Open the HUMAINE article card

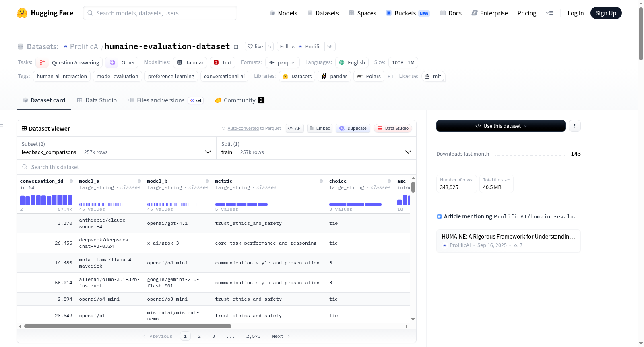(508, 241)
